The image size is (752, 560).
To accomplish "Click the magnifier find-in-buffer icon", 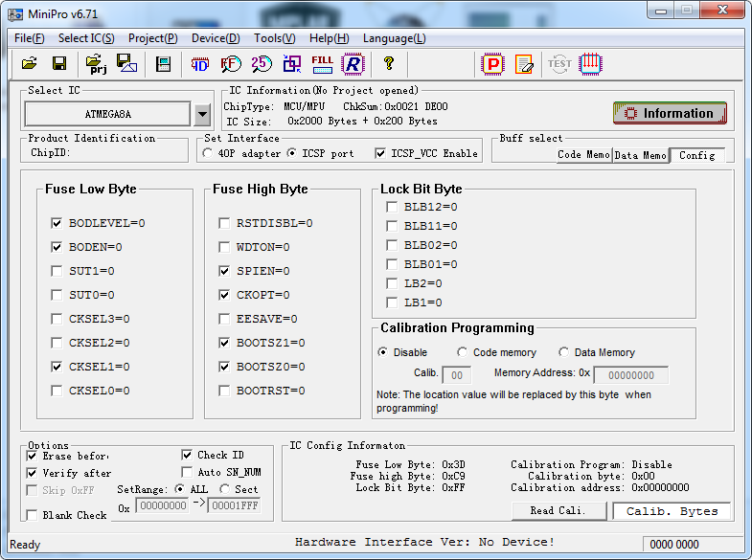I will (231, 64).
